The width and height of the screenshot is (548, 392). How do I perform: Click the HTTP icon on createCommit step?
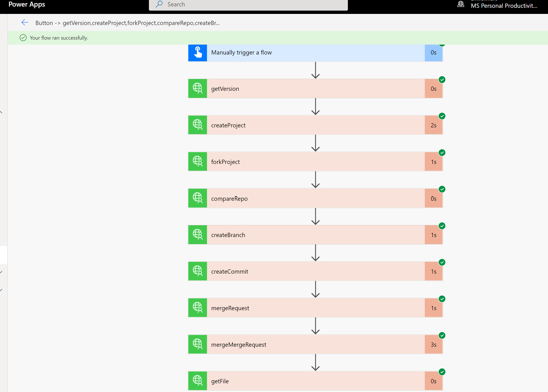click(x=197, y=271)
